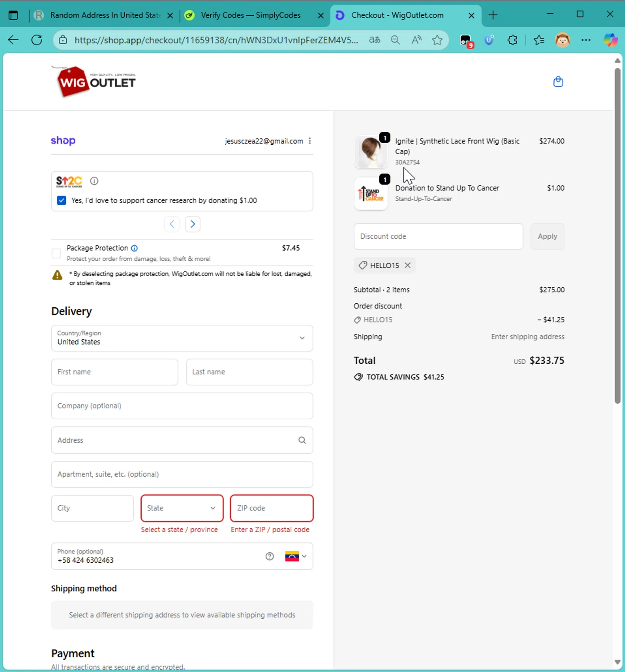The image size is (625, 672).
Task: Go to next donation offer arrow
Action: [x=193, y=224]
